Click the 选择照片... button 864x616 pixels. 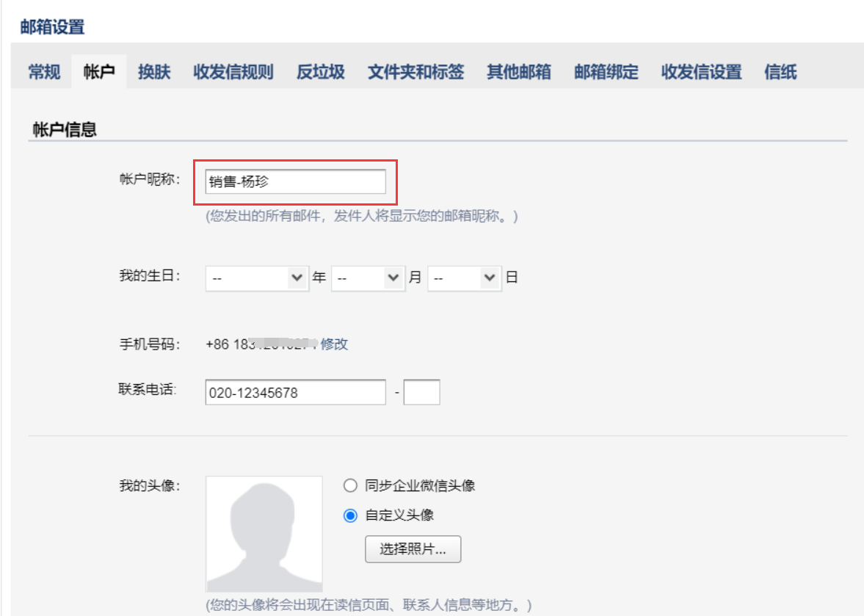pyautogui.click(x=413, y=549)
